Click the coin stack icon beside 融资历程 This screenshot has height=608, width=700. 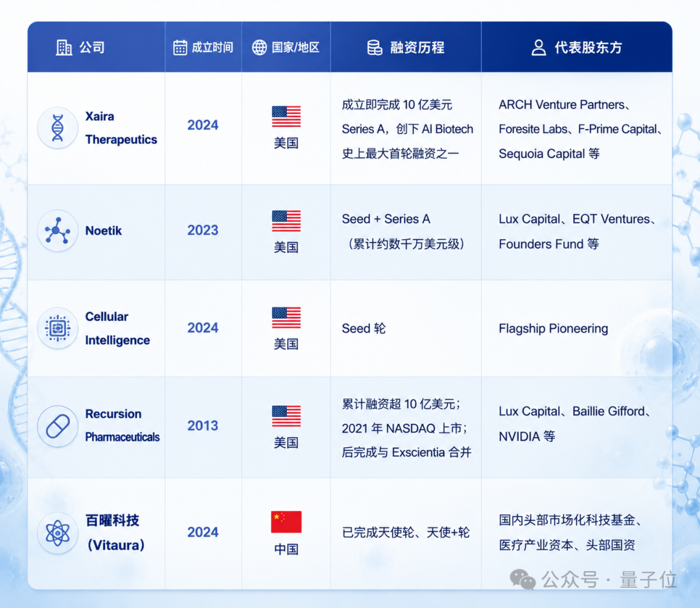(375, 47)
